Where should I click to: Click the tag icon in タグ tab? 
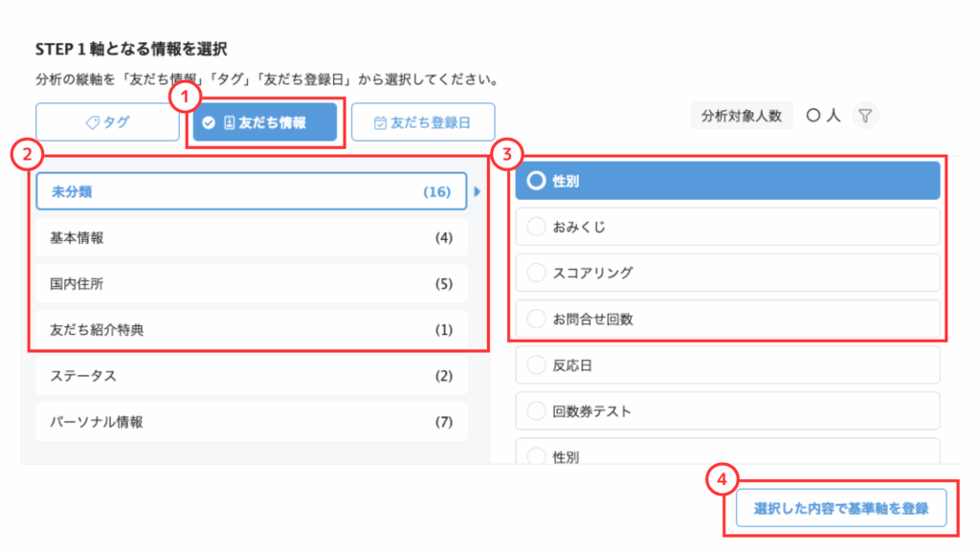[x=94, y=122]
